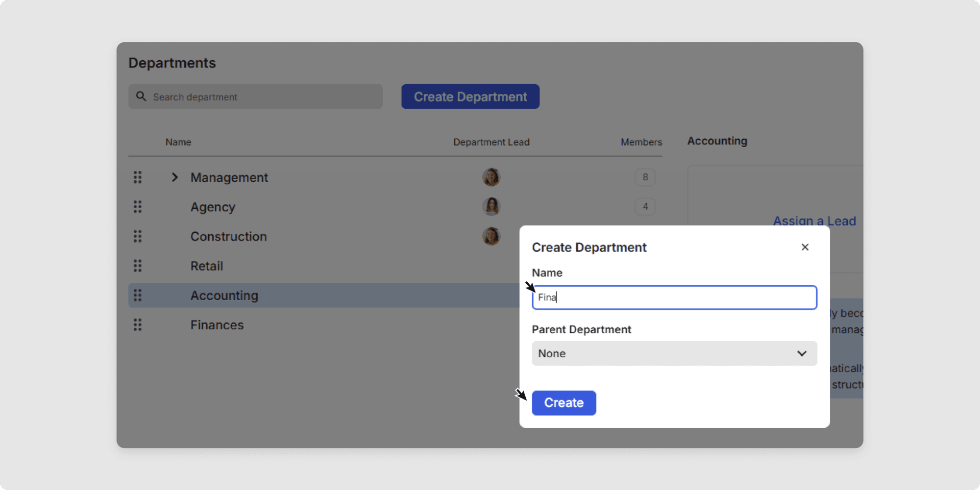This screenshot has height=490, width=980.
Task: Click the drag handle beside Construction
Action: point(137,236)
